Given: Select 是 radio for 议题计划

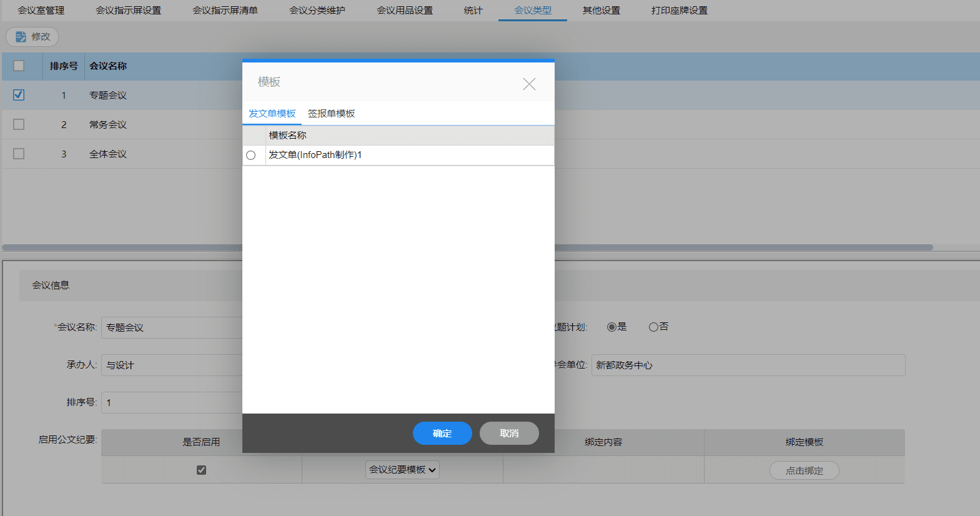Looking at the screenshot, I should click(x=612, y=327).
